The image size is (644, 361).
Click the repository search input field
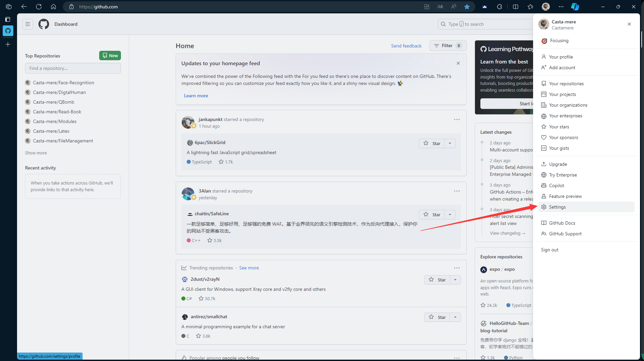(x=72, y=68)
